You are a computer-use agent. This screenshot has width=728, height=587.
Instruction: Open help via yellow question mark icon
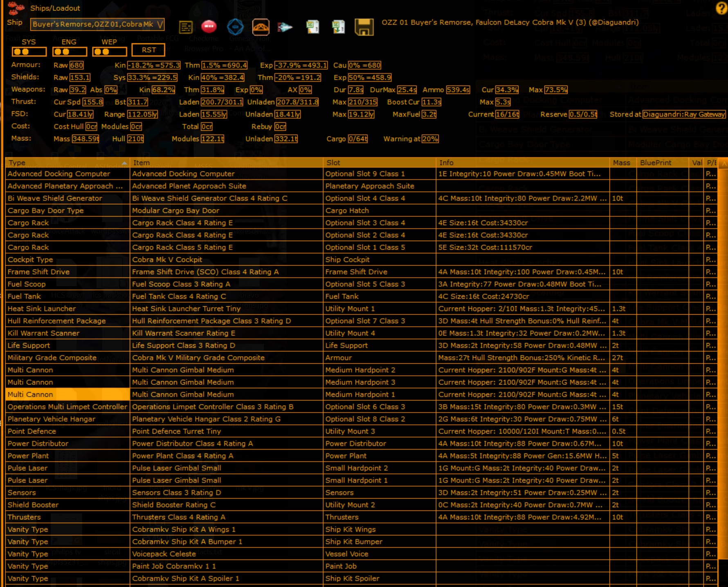721,8
